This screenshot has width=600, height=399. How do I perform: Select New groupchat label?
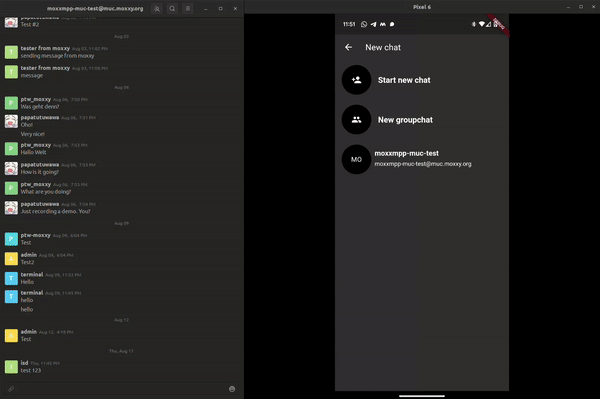(405, 120)
